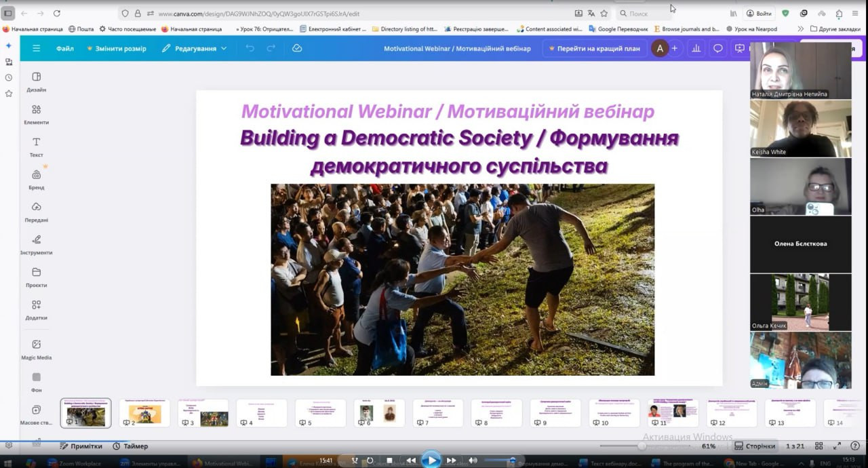
Task: Toggle the Canva hamburger main menu
Action: (37, 48)
